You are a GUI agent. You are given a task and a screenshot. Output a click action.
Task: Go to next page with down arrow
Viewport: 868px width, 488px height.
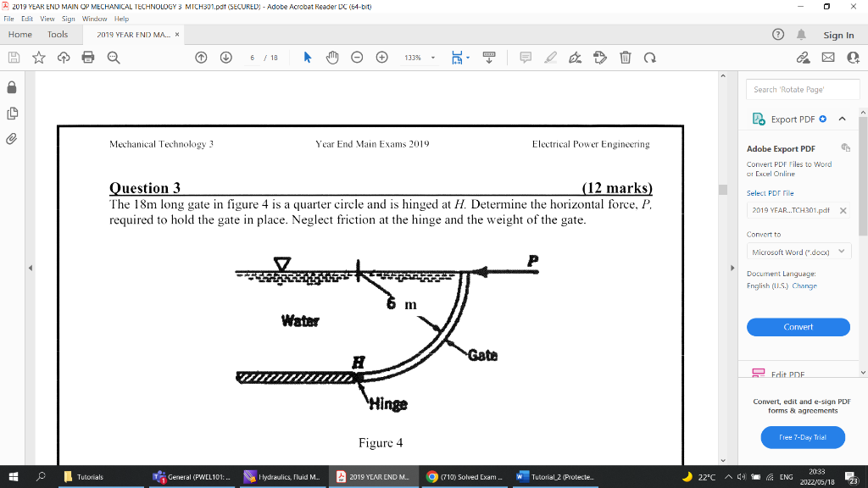[x=225, y=57]
